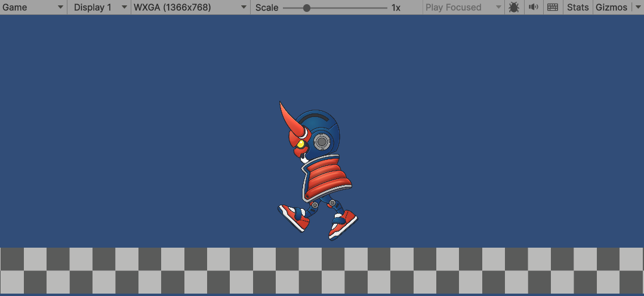
Task: Toggle Gizmos visibility in Game view
Action: (611, 7)
